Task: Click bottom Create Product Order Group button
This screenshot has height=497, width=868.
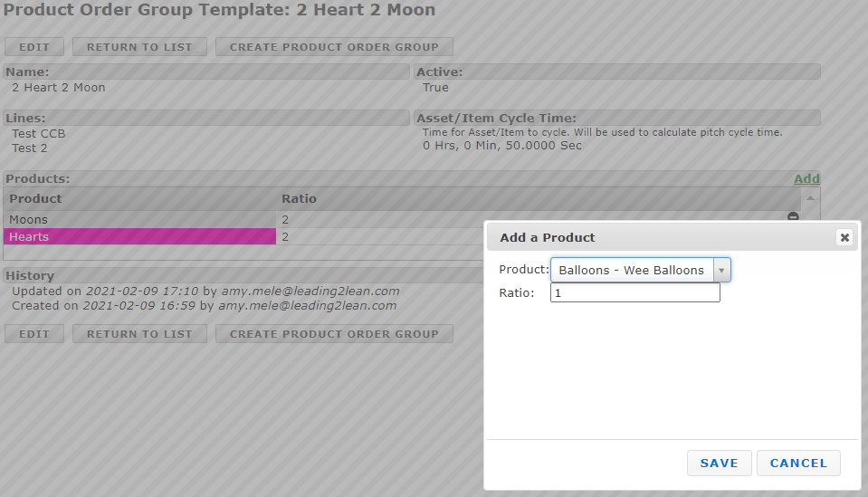Action: pyautogui.click(x=334, y=334)
